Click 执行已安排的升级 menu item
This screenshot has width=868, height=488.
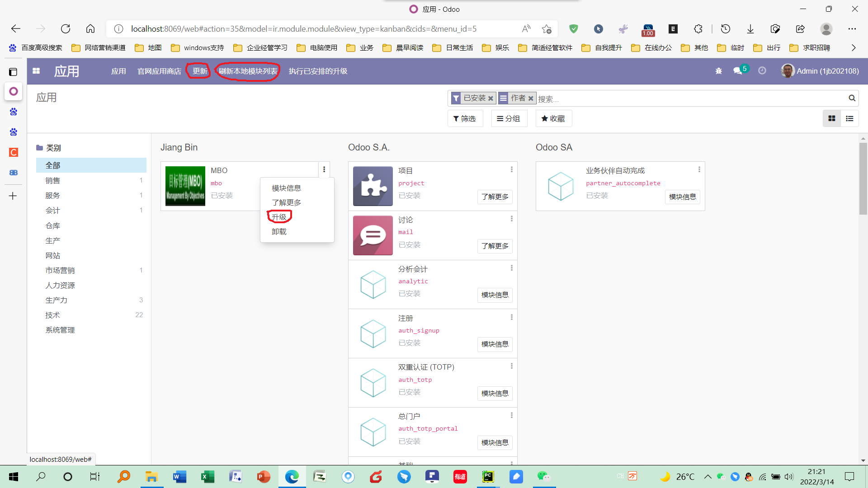pos(318,71)
